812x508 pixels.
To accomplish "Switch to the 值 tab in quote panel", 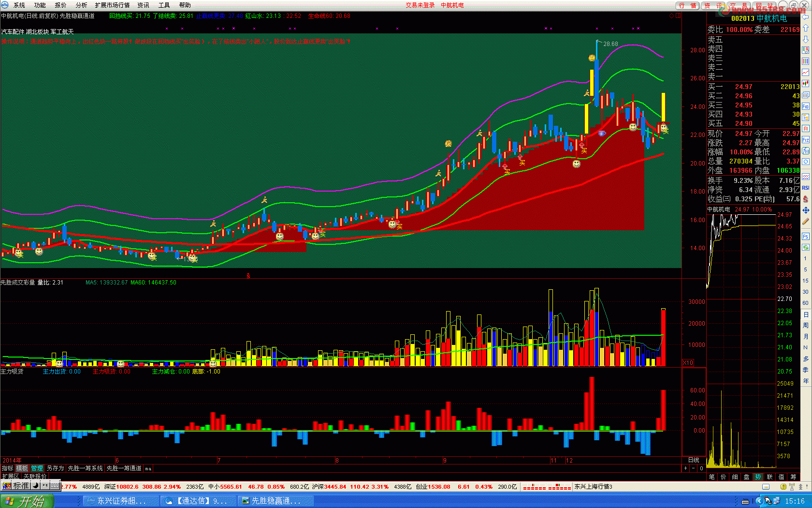I will (782, 477).
